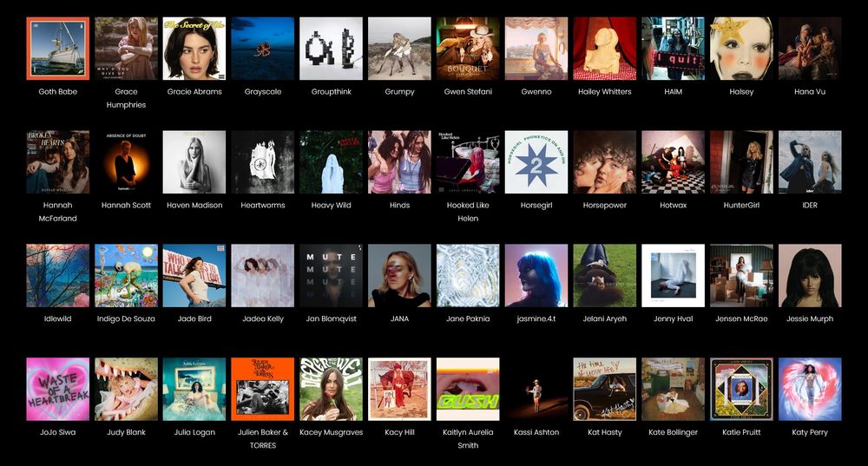This screenshot has height=466, width=868.
Task: Open the Indigo De Souza cover art
Action: click(126, 276)
